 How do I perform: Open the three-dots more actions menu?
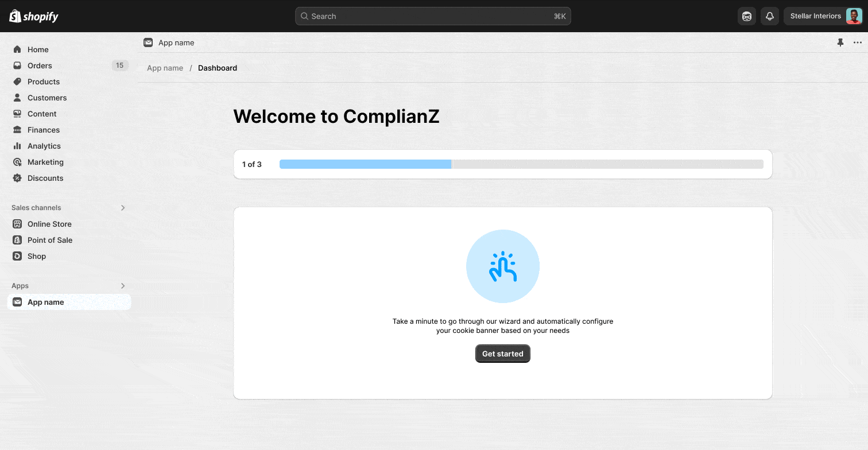(x=858, y=42)
